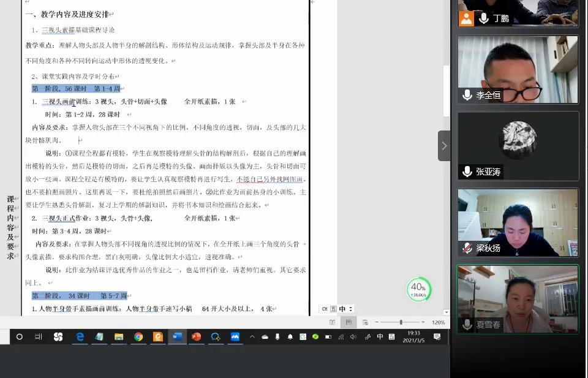Open Microsoft Edge from the taskbar
The width and height of the screenshot is (588, 378).
coord(80,336)
